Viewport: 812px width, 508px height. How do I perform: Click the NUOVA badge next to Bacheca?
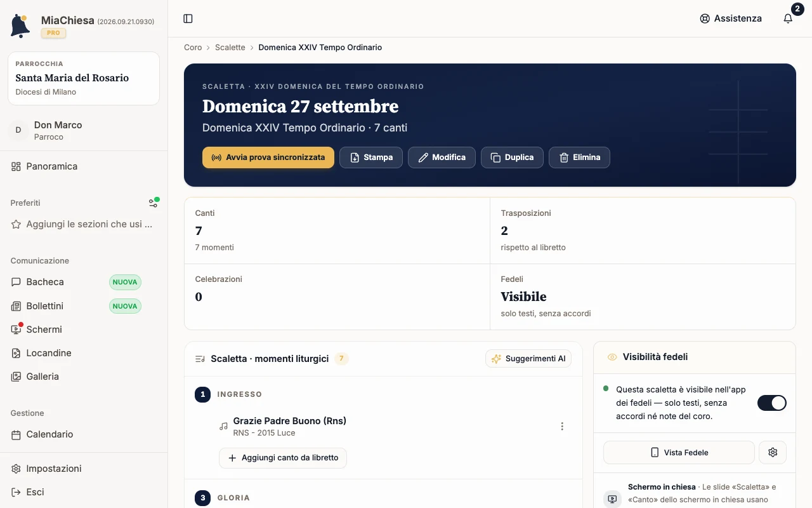[x=125, y=282]
